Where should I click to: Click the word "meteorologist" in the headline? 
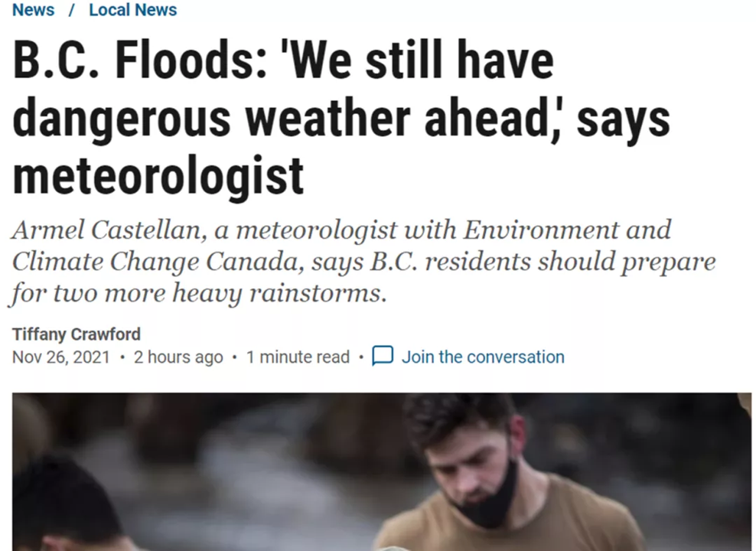pos(158,175)
